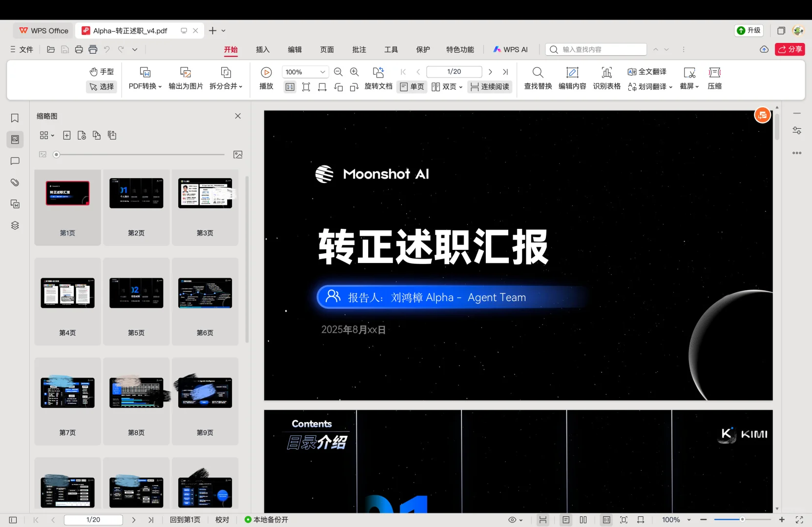Click the undo arrow in quick toolbar
Viewport: 812px width, 527px height.
pos(107,49)
